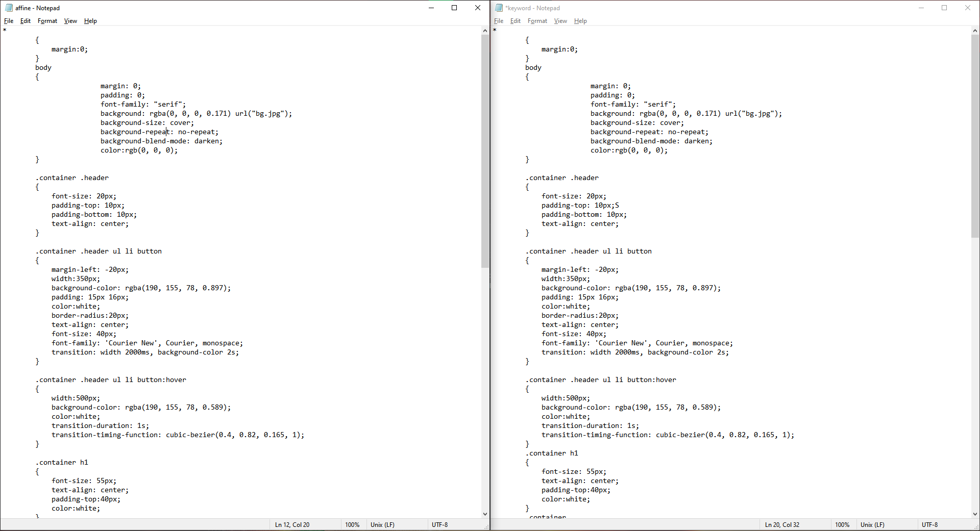Click the scroll-up arrow in the affine window
The image size is (980, 531).
pyautogui.click(x=485, y=31)
